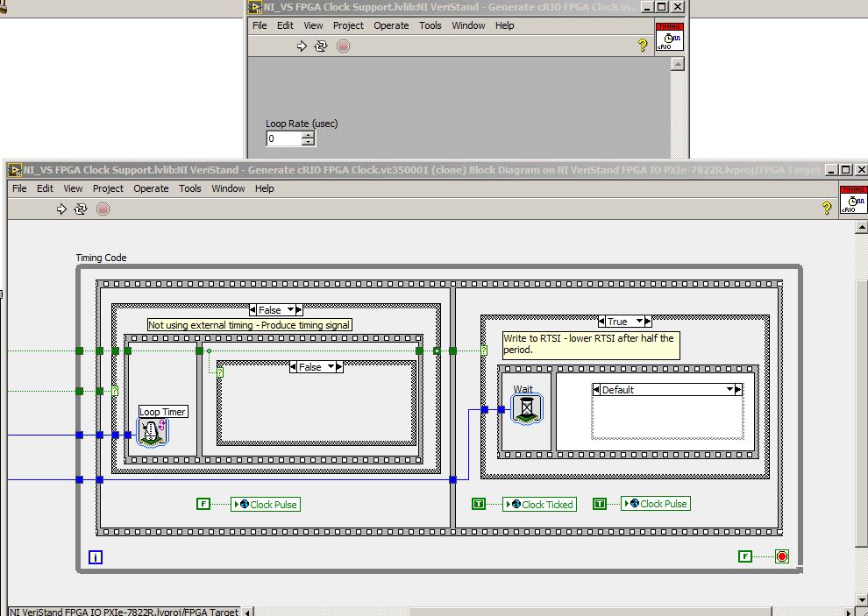Select the loop iteration terminal i
This screenshot has width=868, height=616.
click(96, 557)
